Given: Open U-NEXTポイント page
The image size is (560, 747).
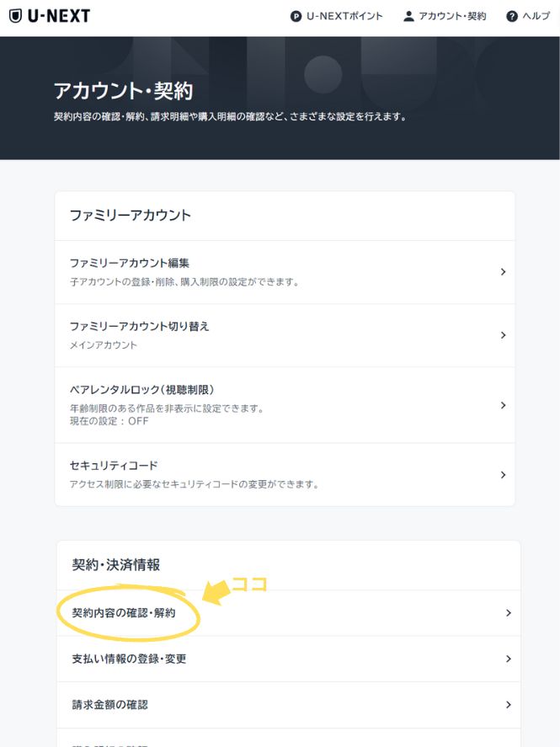Looking at the screenshot, I should pyautogui.click(x=337, y=17).
